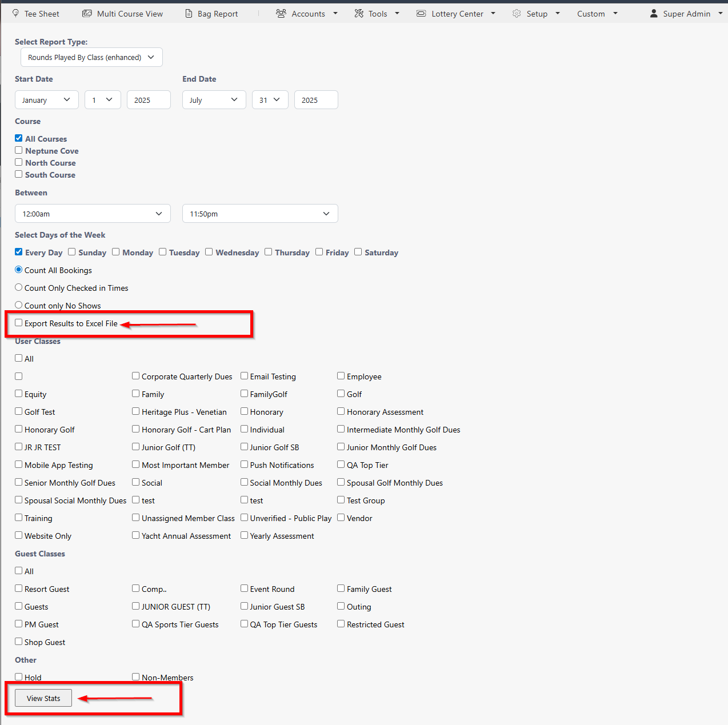728x725 pixels.
Task: Check the QA Top Tier class
Action: pyautogui.click(x=341, y=464)
